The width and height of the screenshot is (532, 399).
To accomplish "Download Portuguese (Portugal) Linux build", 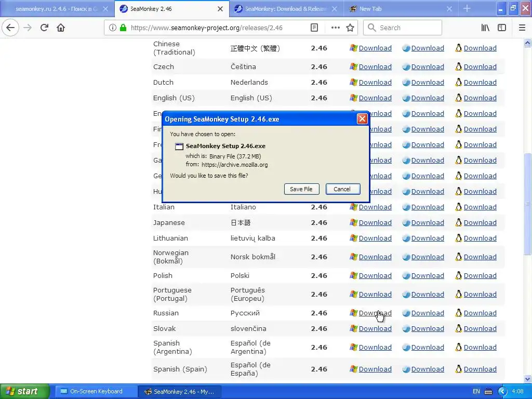I will [x=480, y=294].
